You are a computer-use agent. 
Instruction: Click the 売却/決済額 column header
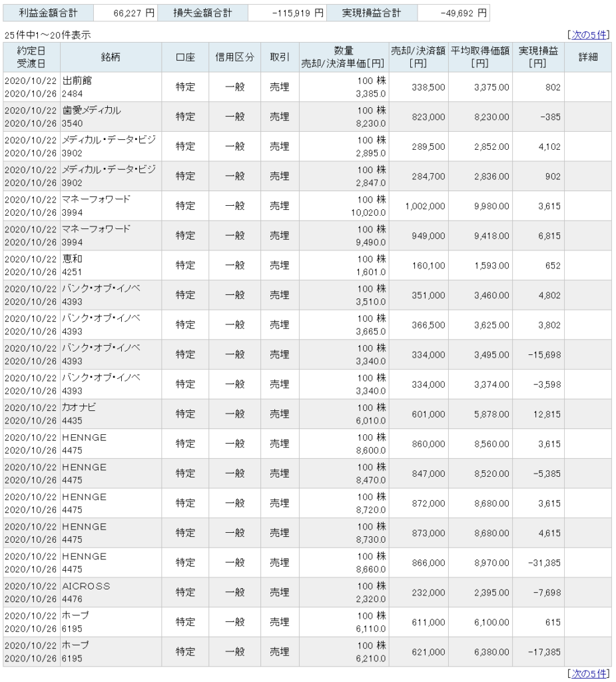[x=419, y=57]
